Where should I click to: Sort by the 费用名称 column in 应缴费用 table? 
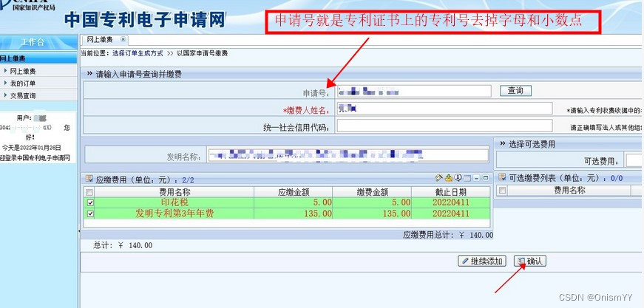[x=174, y=192]
